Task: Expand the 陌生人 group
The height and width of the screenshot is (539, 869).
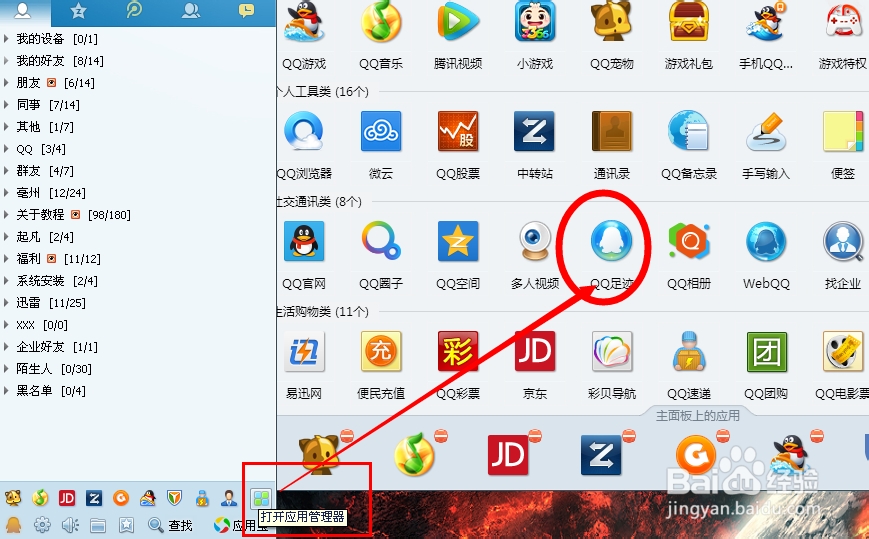Action: (x=6, y=369)
